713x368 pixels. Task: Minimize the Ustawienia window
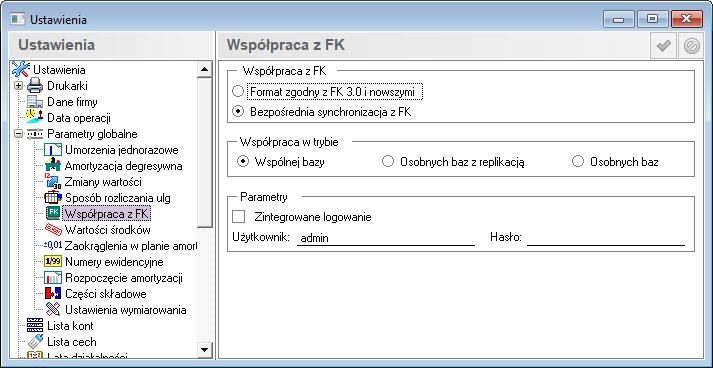619,19
